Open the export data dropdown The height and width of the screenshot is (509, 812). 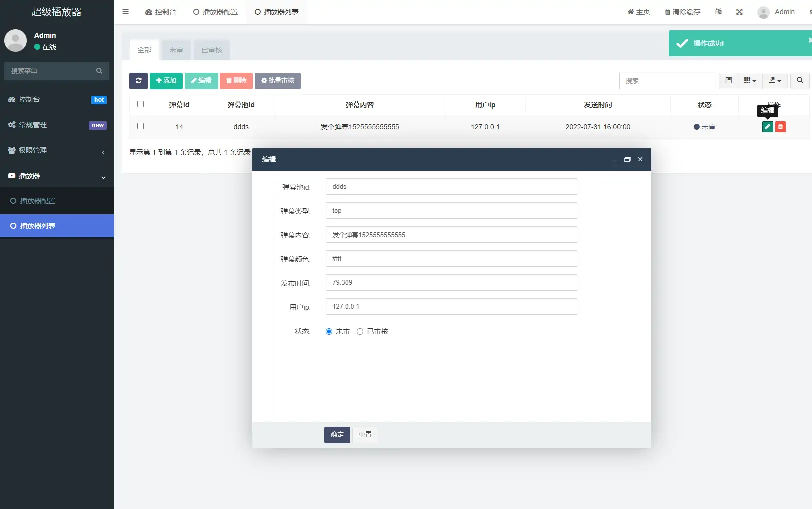775,81
